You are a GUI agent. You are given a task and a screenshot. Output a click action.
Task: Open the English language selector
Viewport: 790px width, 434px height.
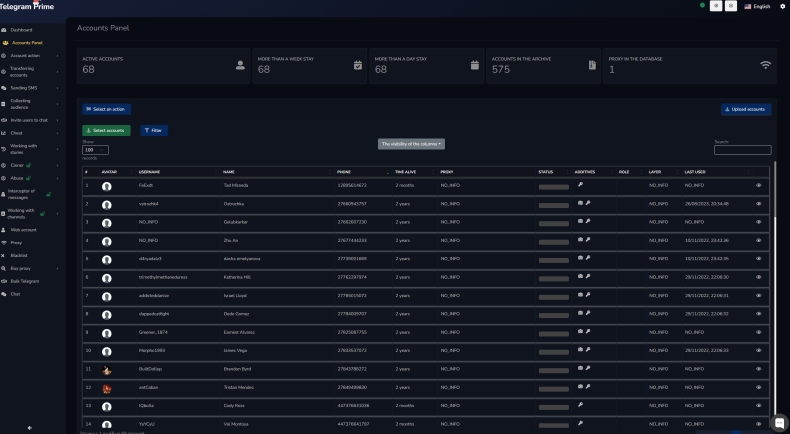tap(757, 6)
